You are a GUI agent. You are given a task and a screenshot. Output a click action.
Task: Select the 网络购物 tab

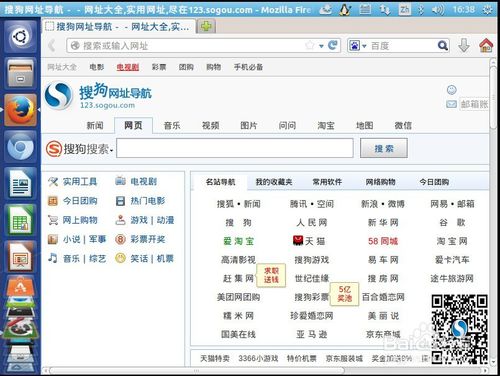[x=380, y=182]
